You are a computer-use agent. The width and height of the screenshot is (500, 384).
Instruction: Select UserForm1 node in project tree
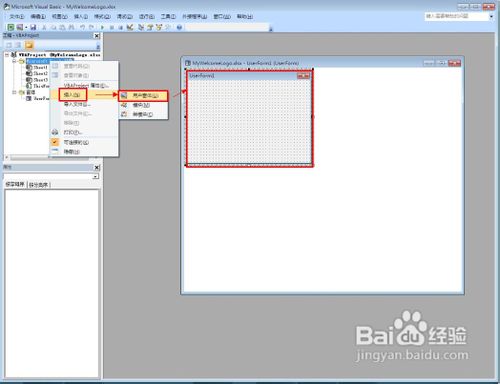click(38, 98)
